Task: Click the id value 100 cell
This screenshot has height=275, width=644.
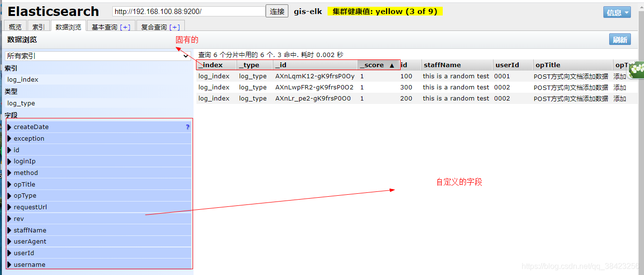Action: pos(406,76)
